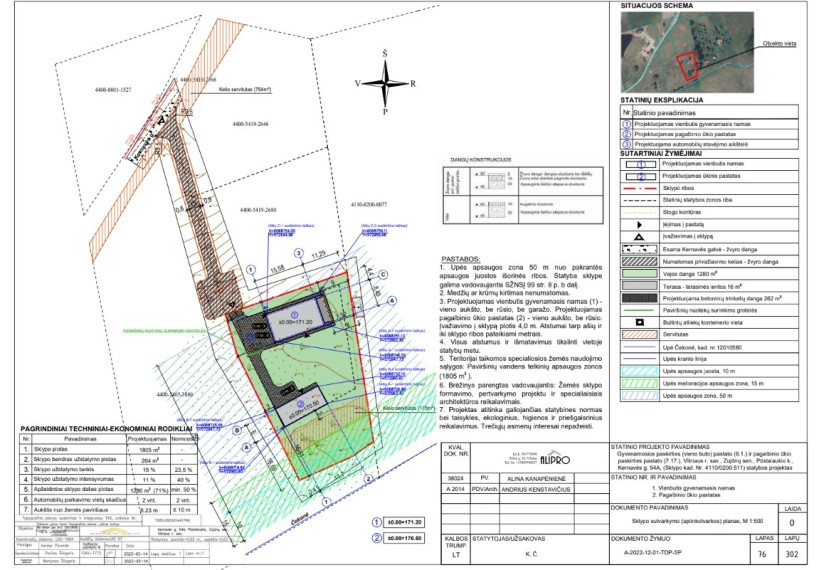Screen dimensions: 819x570
Task: Click the Situacijos schema aerial photo
Action: pyautogui.click(x=687, y=52)
